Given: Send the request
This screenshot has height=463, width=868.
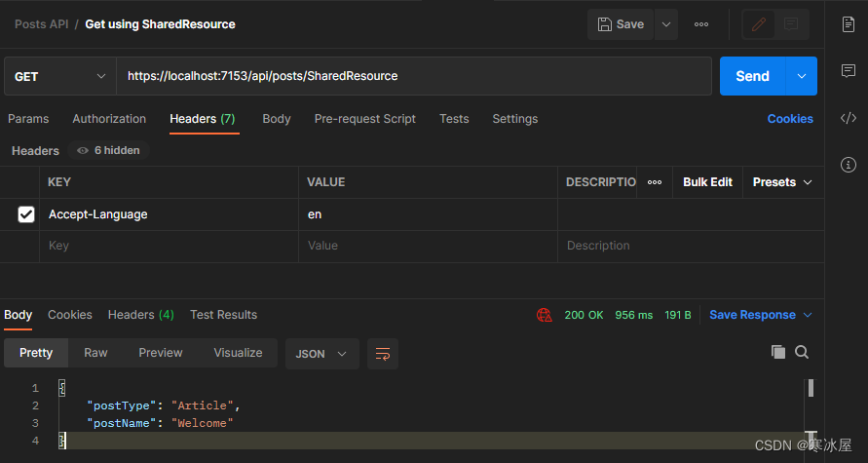Looking at the screenshot, I should pos(752,76).
